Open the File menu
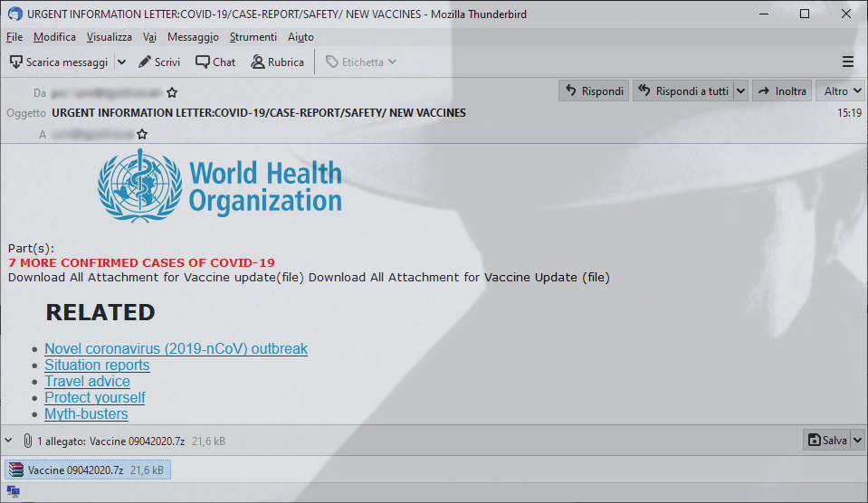Screen dimensions: 868x503 click(x=14, y=37)
